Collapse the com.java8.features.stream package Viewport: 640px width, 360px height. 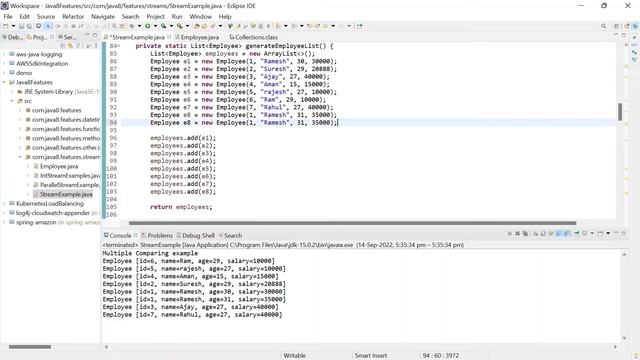point(20,157)
